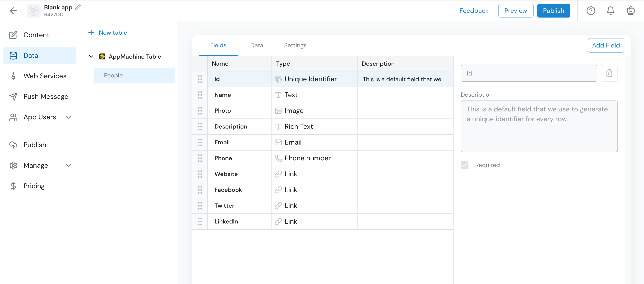Image resolution: width=644 pixels, height=284 pixels.
Task: Open the help question mark icon
Action: coord(590,11)
